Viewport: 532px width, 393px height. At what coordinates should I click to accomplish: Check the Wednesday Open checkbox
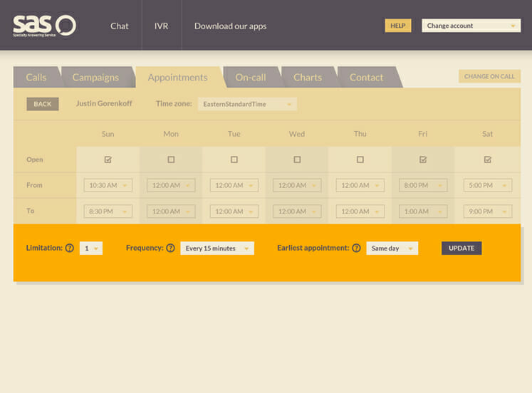(297, 159)
